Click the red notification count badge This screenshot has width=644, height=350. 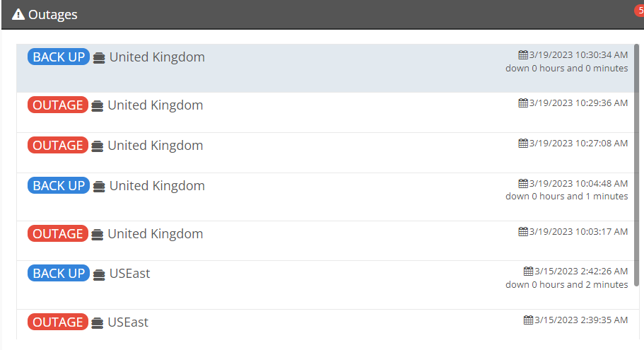[x=640, y=11]
